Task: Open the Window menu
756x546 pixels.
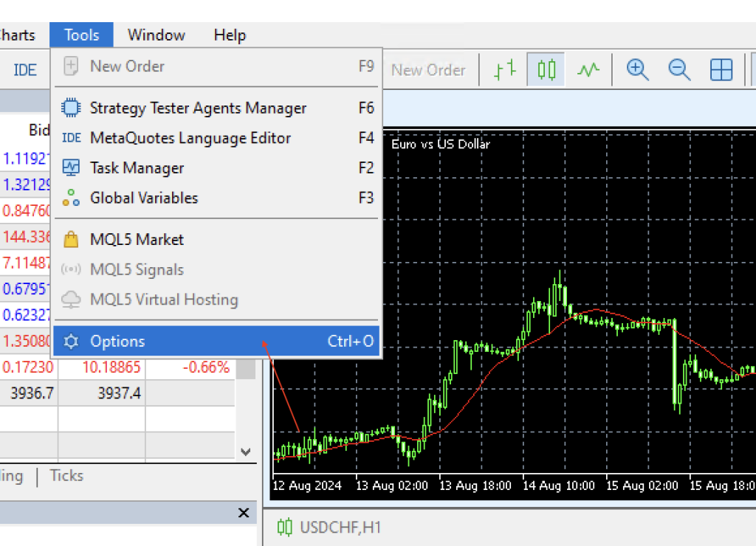Action: [x=157, y=35]
